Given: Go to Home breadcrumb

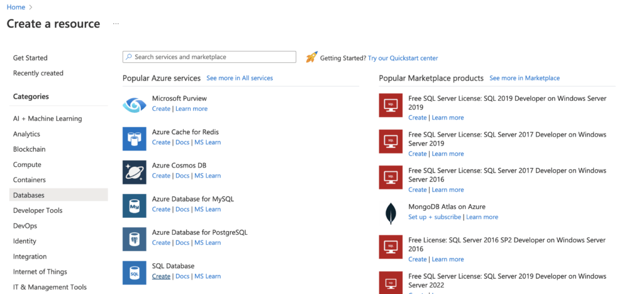Looking at the screenshot, I should (x=16, y=7).
